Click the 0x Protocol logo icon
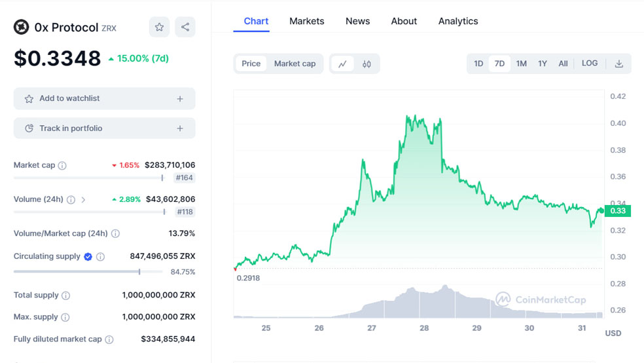 (22, 27)
